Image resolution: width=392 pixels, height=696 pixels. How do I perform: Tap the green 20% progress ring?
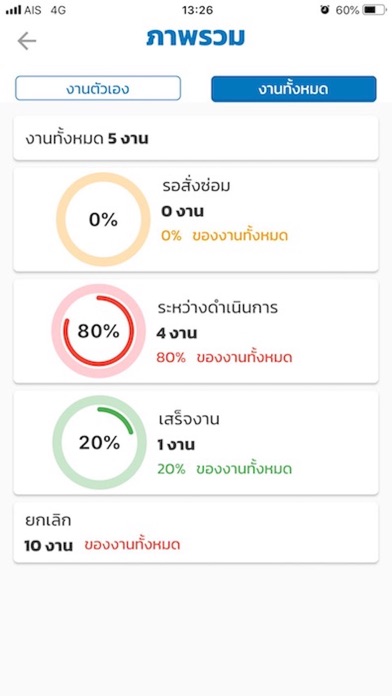coord(99,443)
